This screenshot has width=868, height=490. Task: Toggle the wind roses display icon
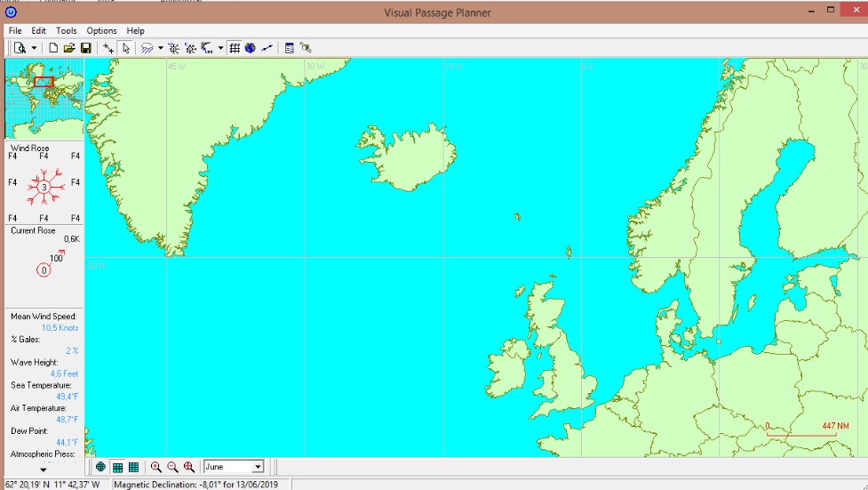coord(174,48)
